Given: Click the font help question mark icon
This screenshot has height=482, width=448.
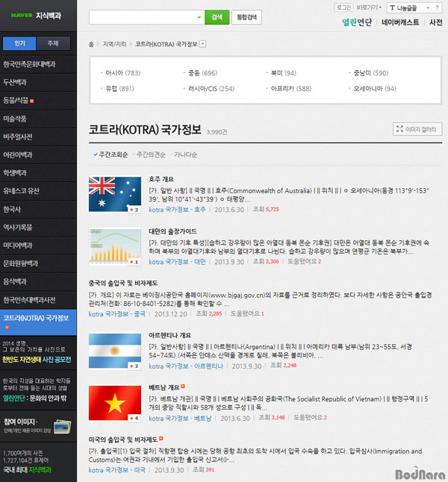Looking at the screenshot, I should click(437, 8).
